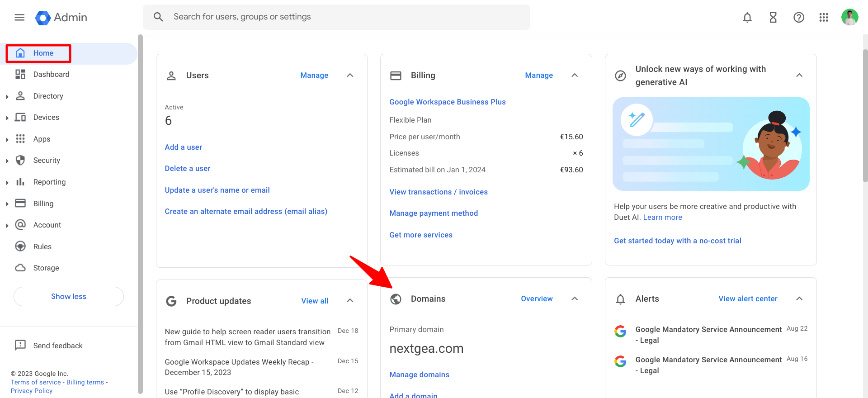Click Add a user link
The width and height of the screenshot is (868, 398).
pyautogui.click(x=183, y=147)
